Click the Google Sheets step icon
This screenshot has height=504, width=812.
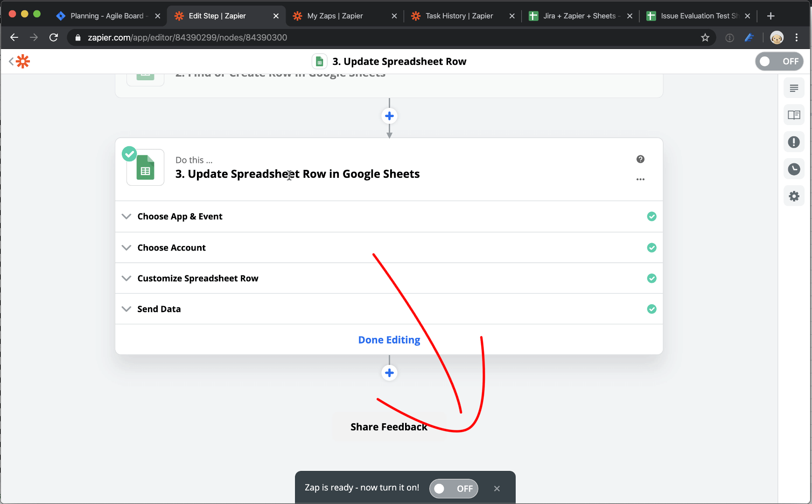point(145,168)
